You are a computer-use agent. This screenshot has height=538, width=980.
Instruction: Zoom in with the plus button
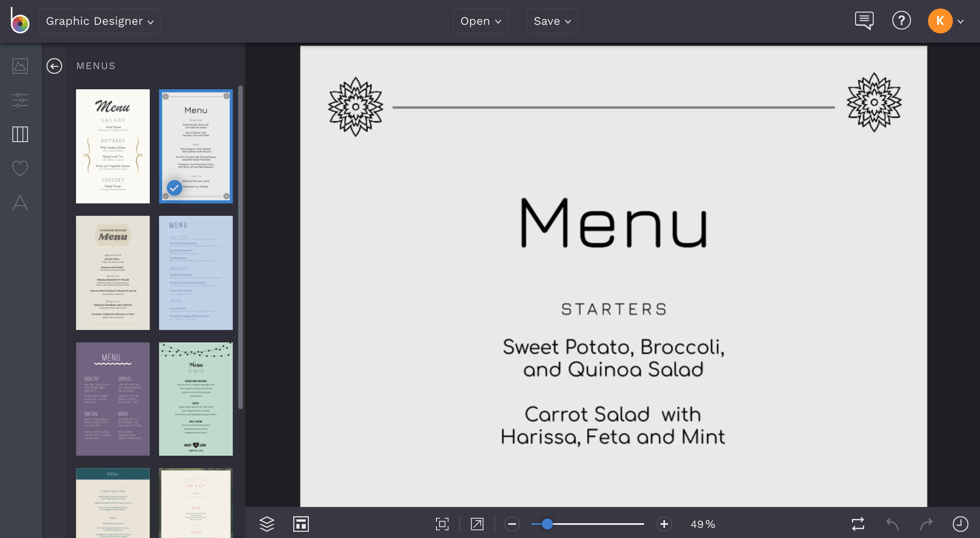(x=664, y=524)
